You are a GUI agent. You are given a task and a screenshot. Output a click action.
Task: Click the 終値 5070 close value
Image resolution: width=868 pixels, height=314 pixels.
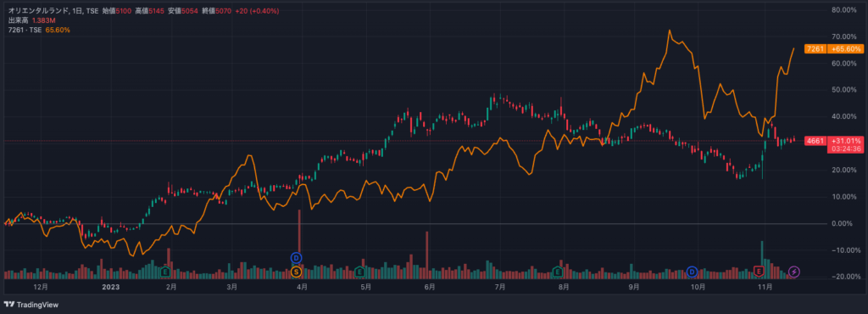(x=215, y=11)
